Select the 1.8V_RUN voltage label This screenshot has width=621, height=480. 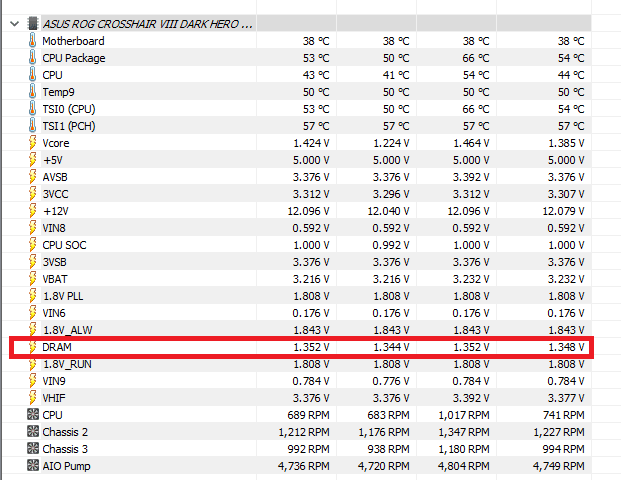[x=67, y=364]
